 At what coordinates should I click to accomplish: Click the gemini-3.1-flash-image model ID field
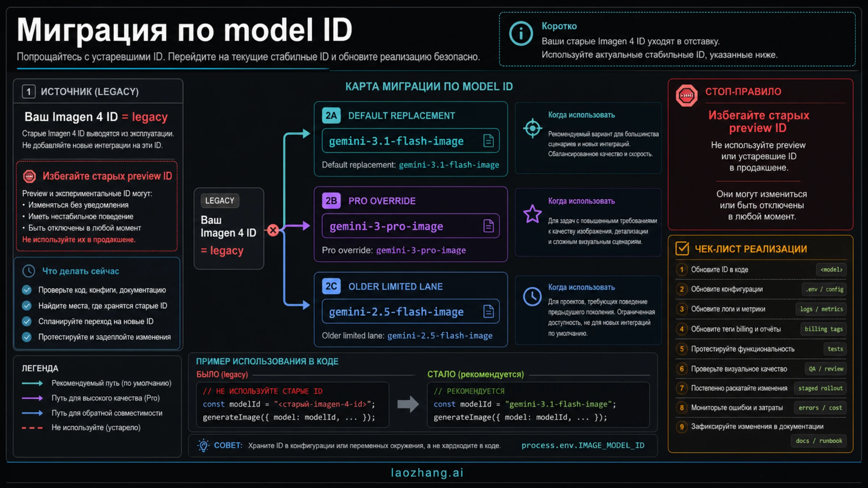click(410, 141)
